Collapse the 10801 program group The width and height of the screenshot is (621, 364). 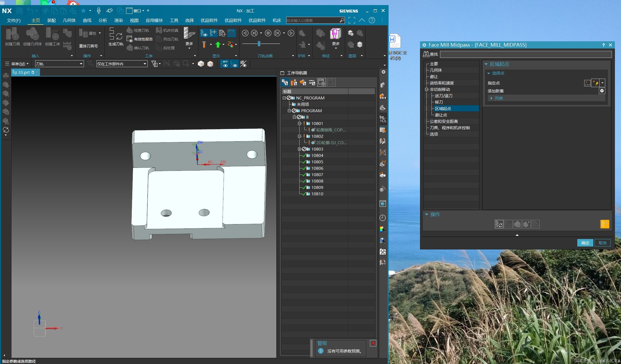coord(299,123)
